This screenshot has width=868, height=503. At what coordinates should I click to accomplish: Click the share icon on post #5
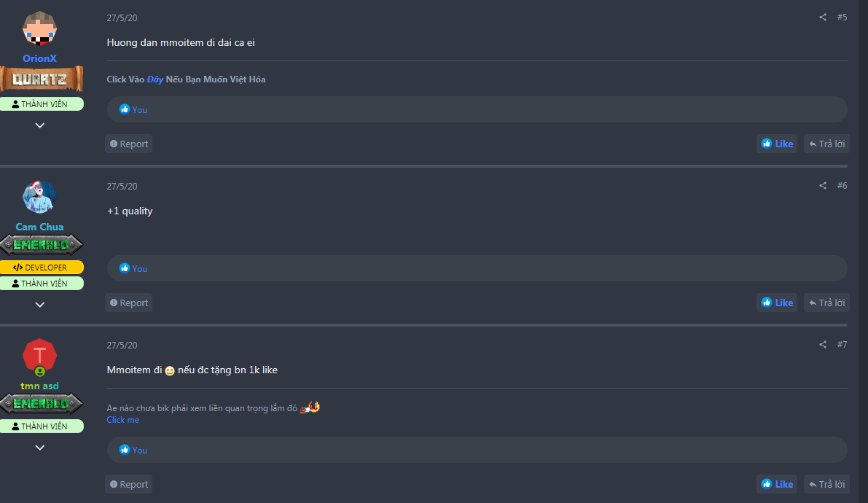coord(823,17)
